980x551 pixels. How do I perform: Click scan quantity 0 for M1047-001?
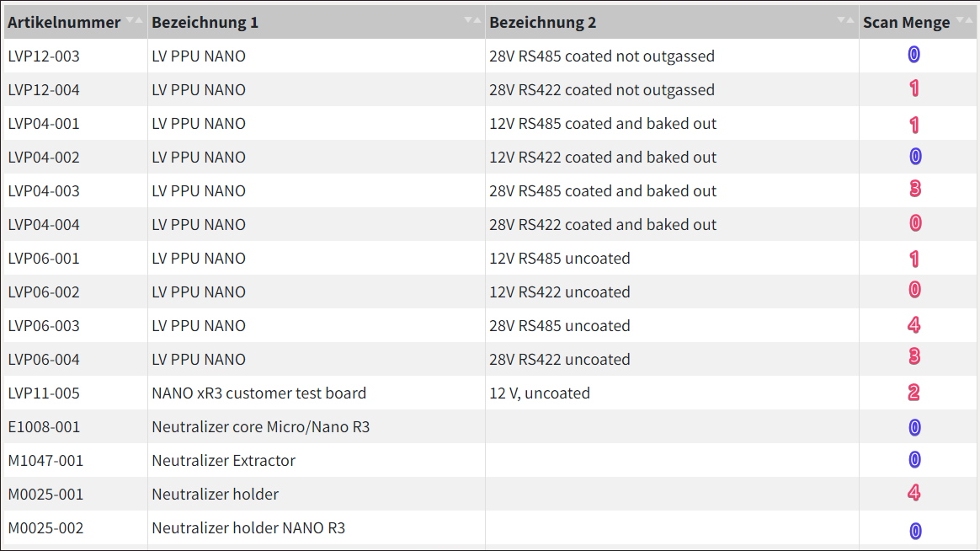click(x=914, y=460)
